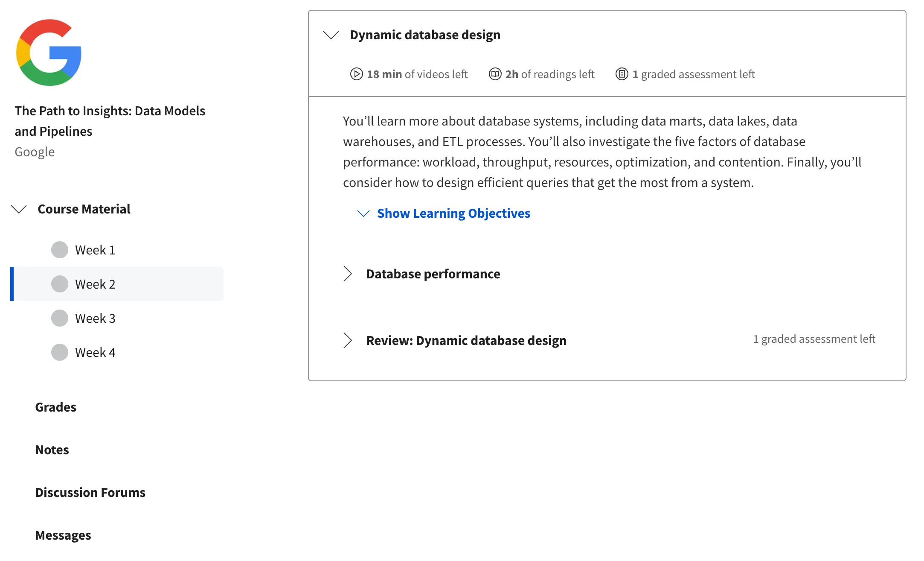This screenshot has width=924, height=561.
Task: Click the Google logo
Action: [49, 53]
